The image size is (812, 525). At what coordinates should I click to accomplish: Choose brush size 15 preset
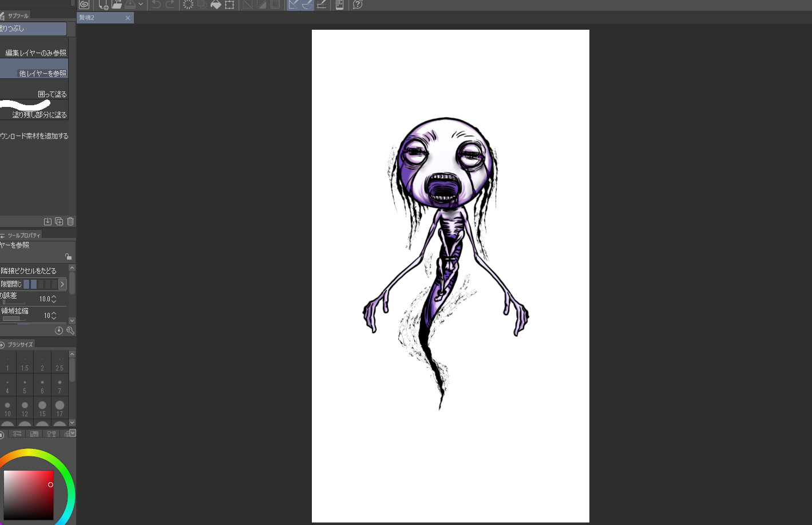pos(42,408)
